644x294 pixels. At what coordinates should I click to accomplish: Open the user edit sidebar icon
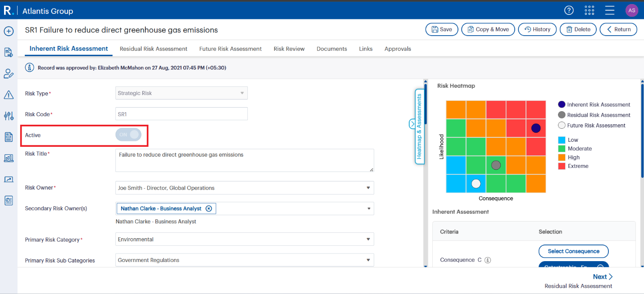(9, 74)
